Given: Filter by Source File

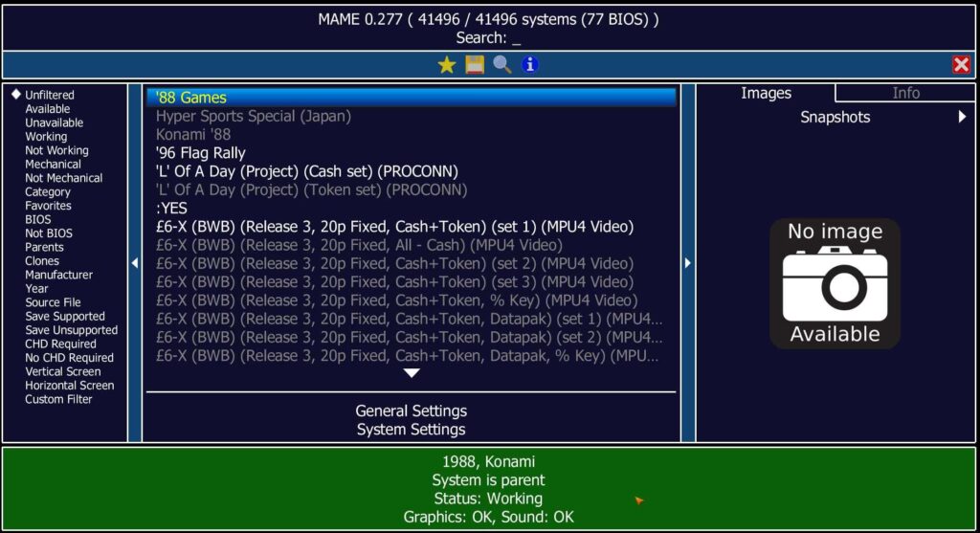Looking at the screenshot, I should 53,302.
